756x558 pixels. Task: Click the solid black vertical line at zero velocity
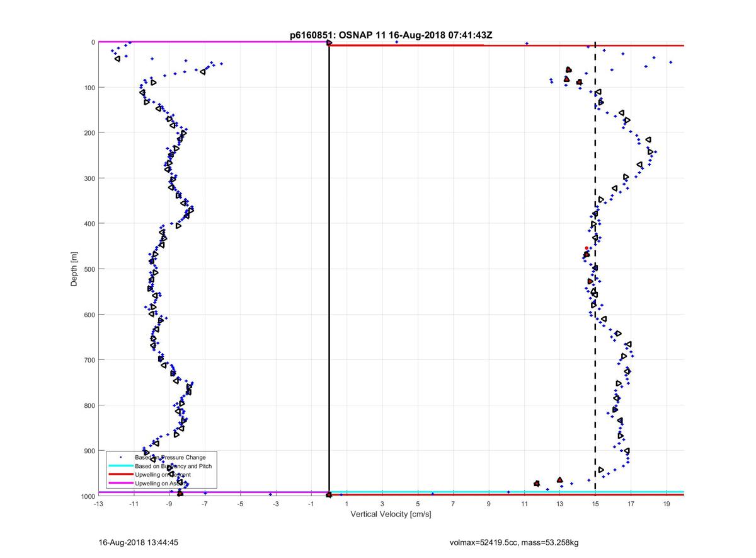[x=329, y=269]
